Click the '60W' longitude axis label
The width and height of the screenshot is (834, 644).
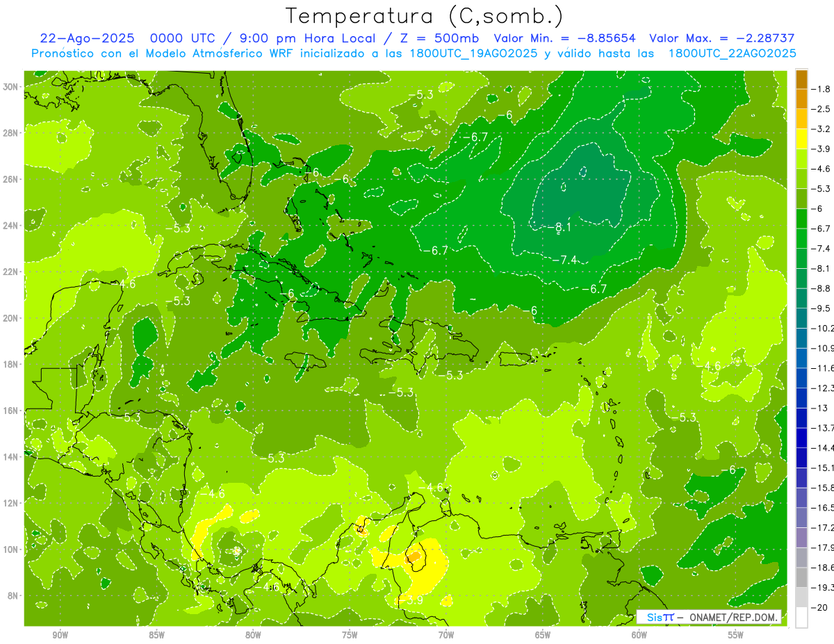(x=639, y=635)
